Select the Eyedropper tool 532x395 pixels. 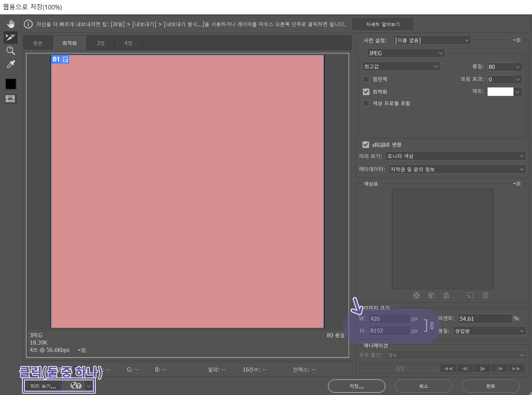click(11, 64)
